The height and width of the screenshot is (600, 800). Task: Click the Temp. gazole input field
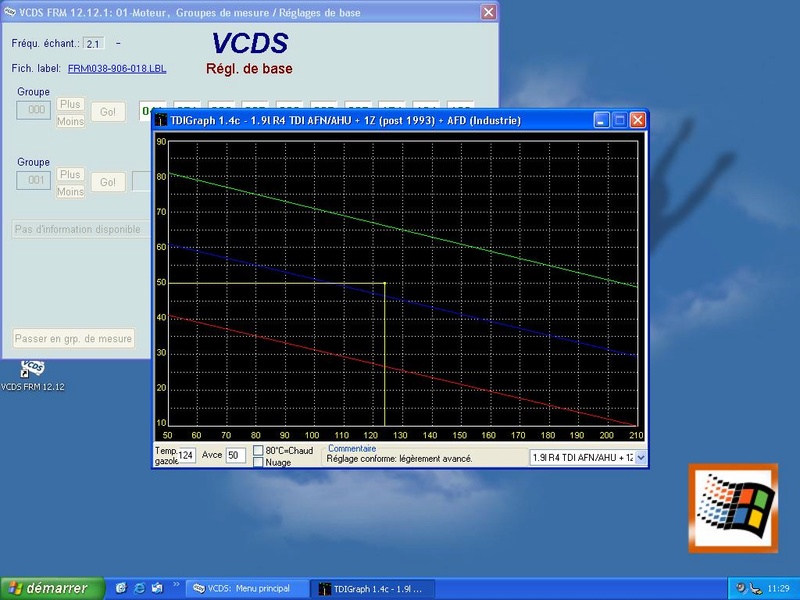click(x=187, y=456)
